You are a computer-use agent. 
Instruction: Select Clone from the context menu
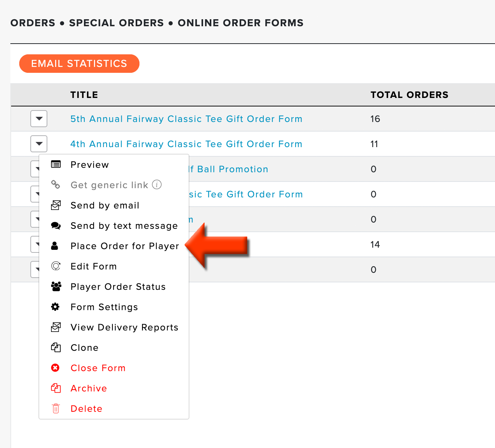85,347
